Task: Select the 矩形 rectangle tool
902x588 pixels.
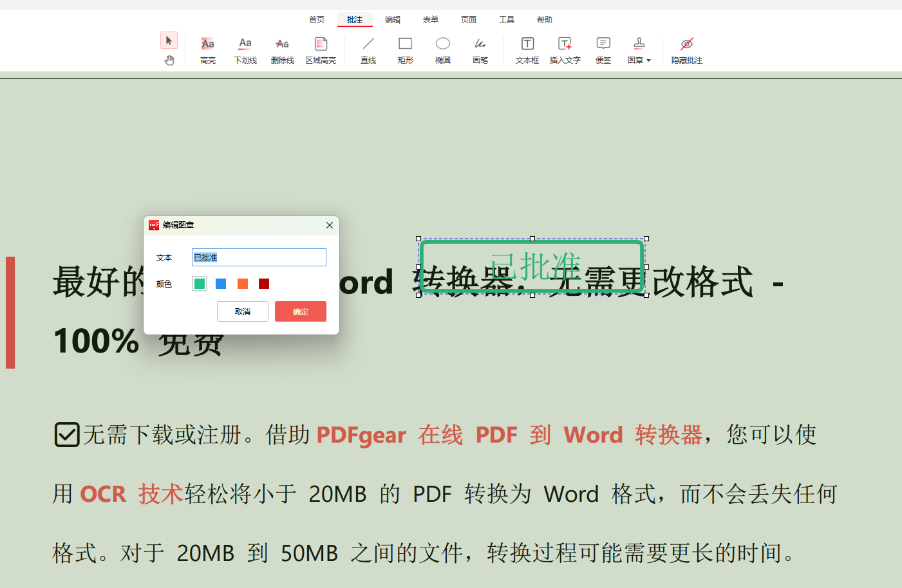Action: tap(406, 51)
